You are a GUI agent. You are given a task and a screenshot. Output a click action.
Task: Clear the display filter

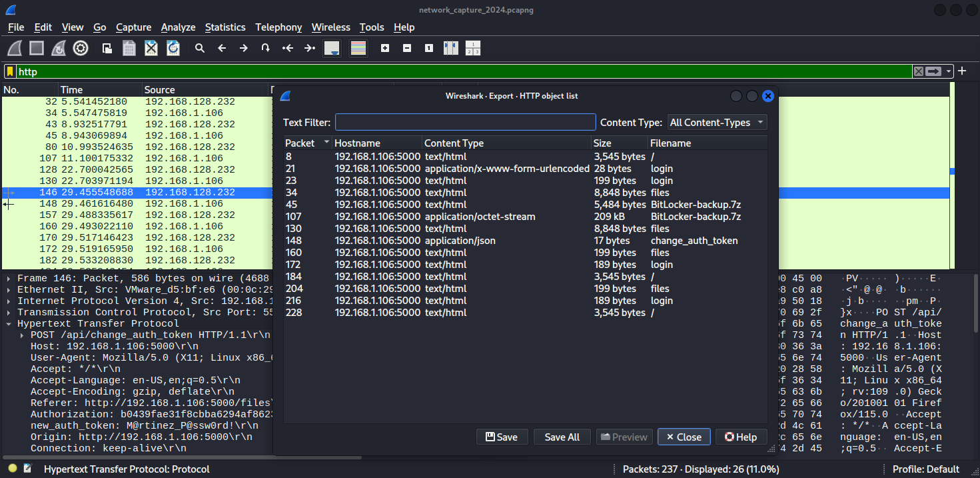919,71
